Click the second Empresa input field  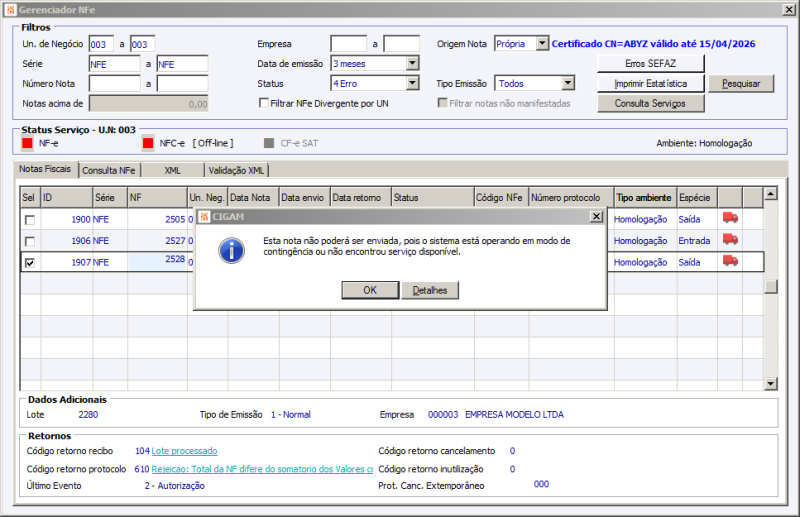(402, 44)
